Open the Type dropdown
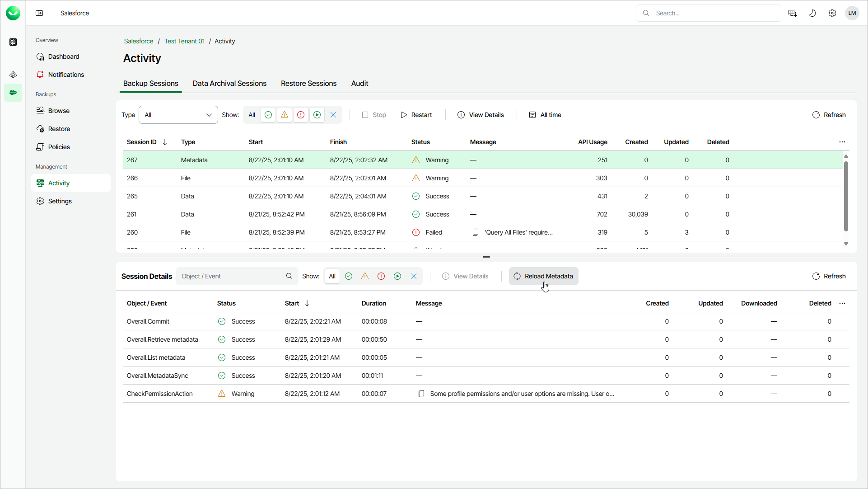 pos(178,115)
